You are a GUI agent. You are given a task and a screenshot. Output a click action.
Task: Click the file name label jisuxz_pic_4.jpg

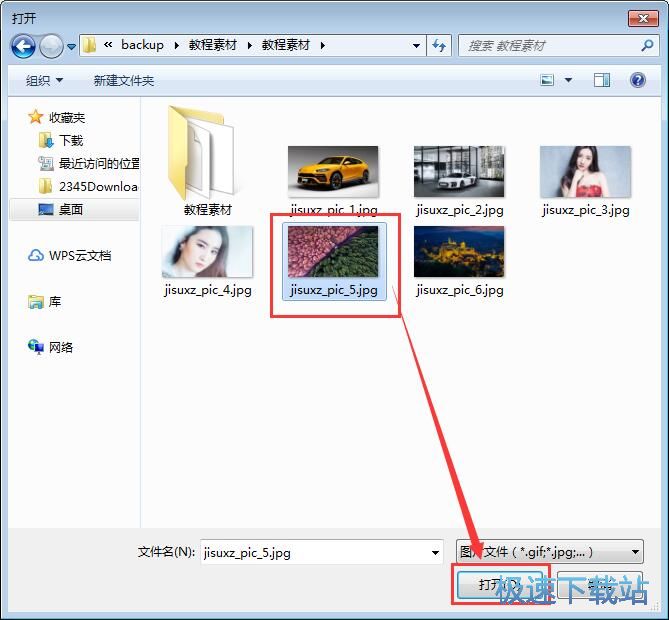208,290
